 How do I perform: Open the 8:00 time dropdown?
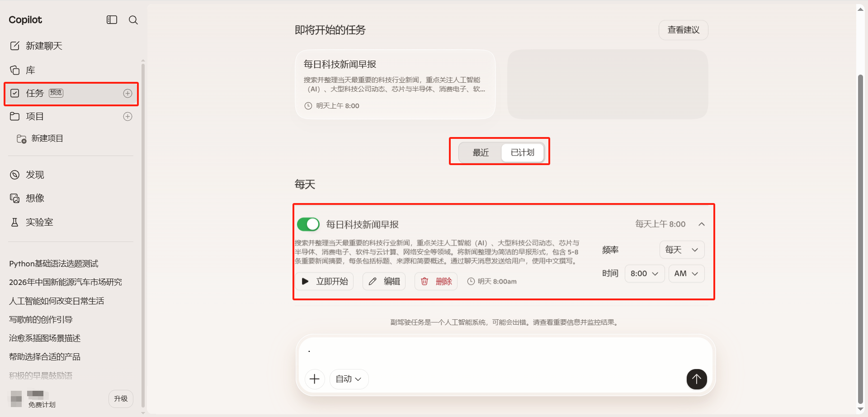coord(644,274)
